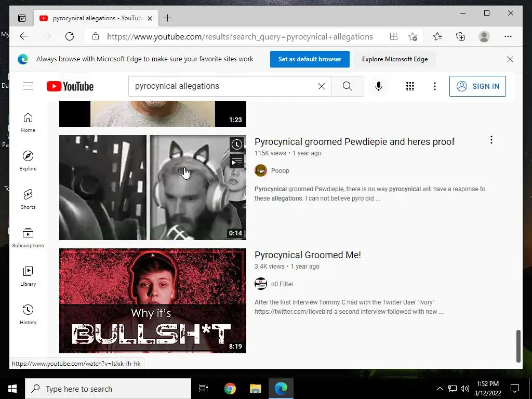Click Explore Microsoft Edge button
The width and height of the screenshot is (532, 399).
pos(395,59)
